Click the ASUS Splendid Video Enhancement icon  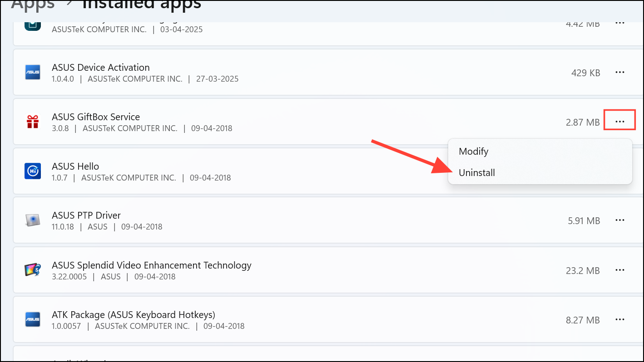(33, 270)
